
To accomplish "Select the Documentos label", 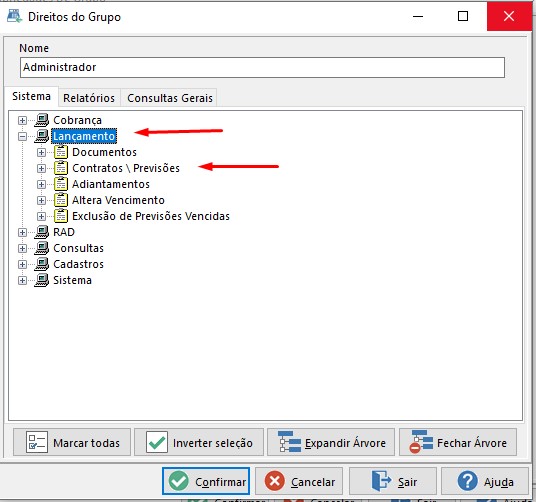I will tap(105, 152).
